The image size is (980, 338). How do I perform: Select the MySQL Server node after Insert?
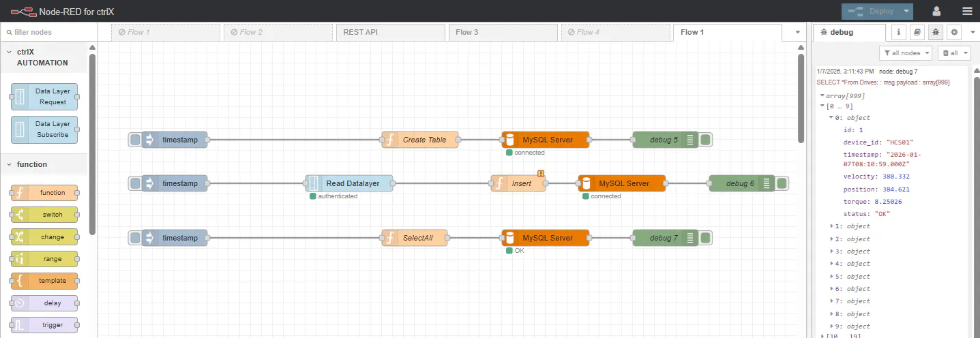pos(622,183)
